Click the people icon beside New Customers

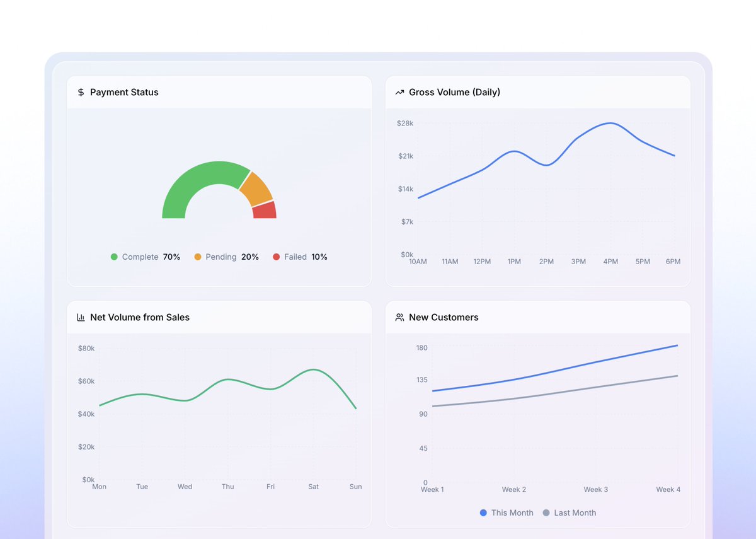tap(399, 318)
